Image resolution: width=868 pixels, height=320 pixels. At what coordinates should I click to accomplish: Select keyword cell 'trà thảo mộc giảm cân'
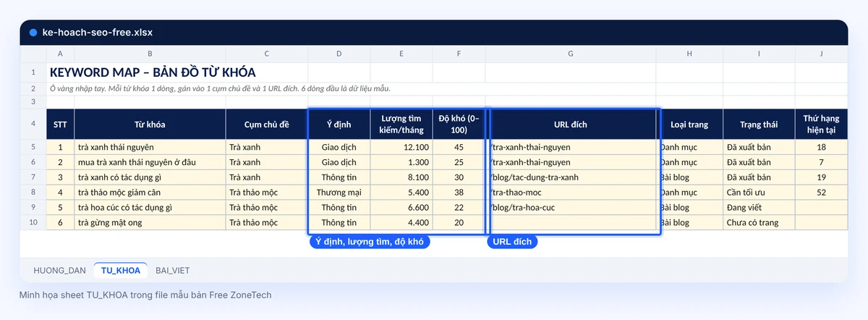click(x=150, y=193)
